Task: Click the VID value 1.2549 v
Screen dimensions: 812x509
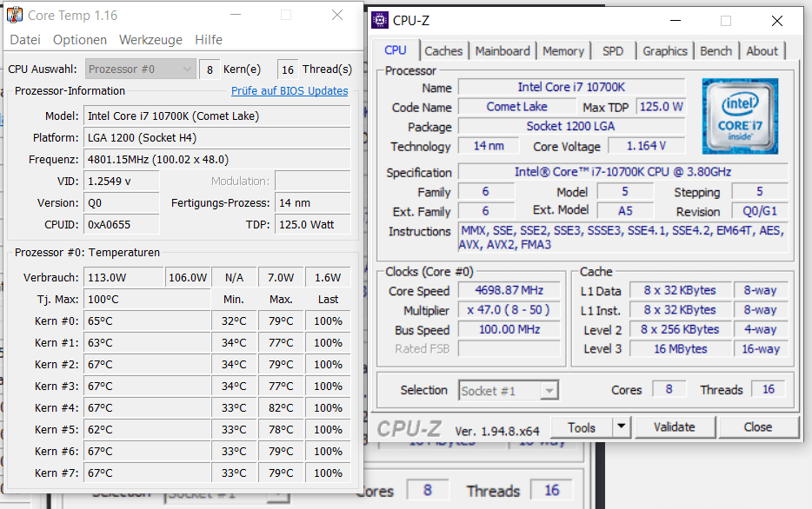Action: (x=121, y=181)
